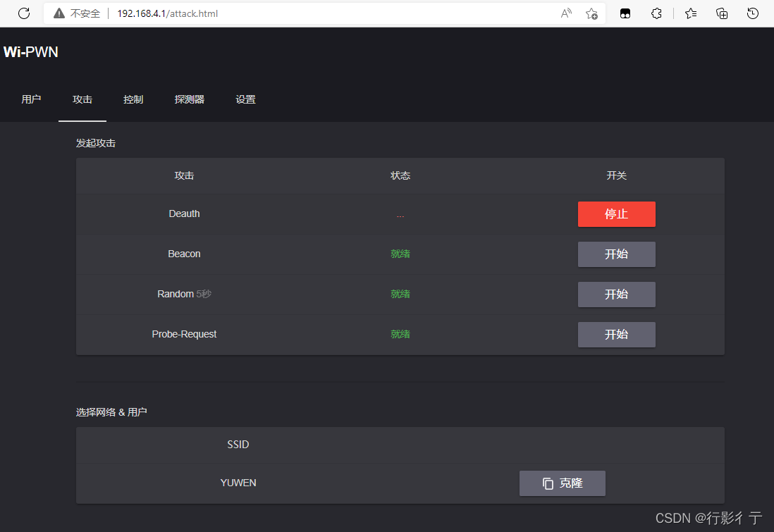
Task: Click the Random 5秒 label
Action: (x=184, y=294)
